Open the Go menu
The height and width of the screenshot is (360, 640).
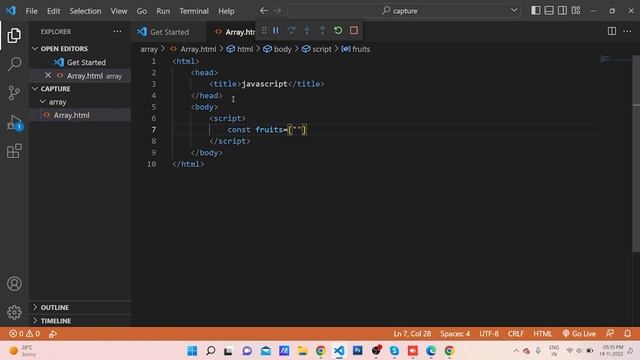point(142,11)
